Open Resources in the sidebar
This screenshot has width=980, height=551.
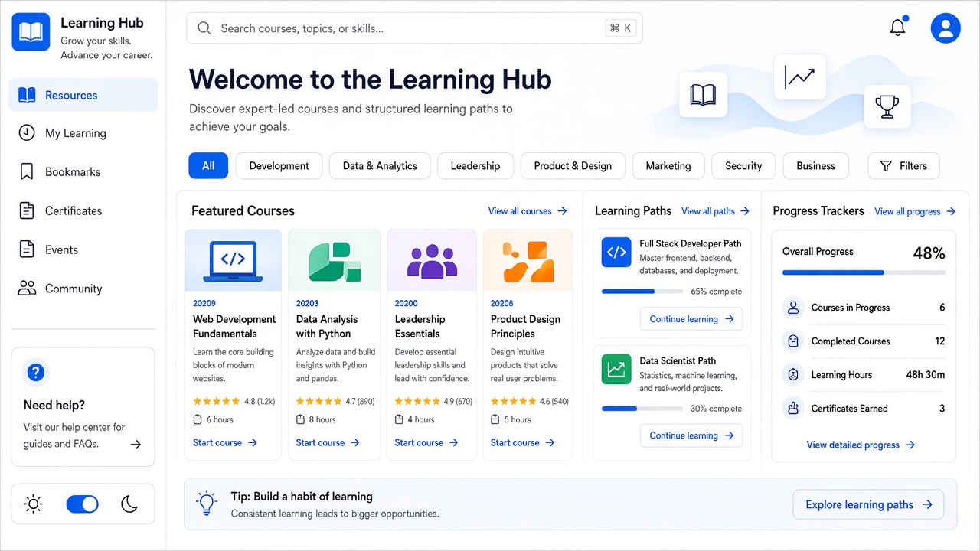83,95
